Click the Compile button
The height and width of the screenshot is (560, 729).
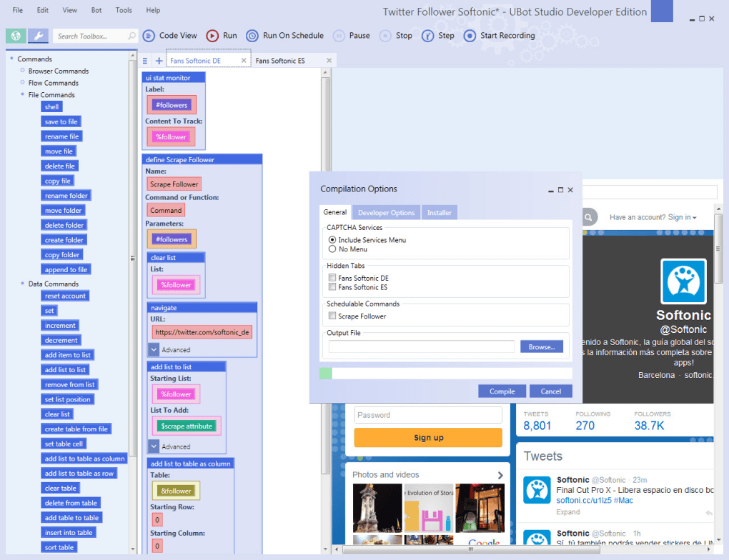click(502, 391)
